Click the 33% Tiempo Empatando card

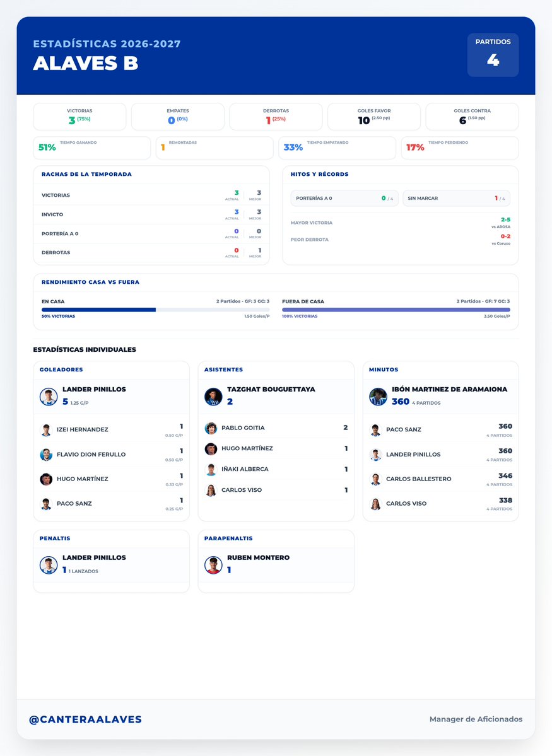(338, 148)
